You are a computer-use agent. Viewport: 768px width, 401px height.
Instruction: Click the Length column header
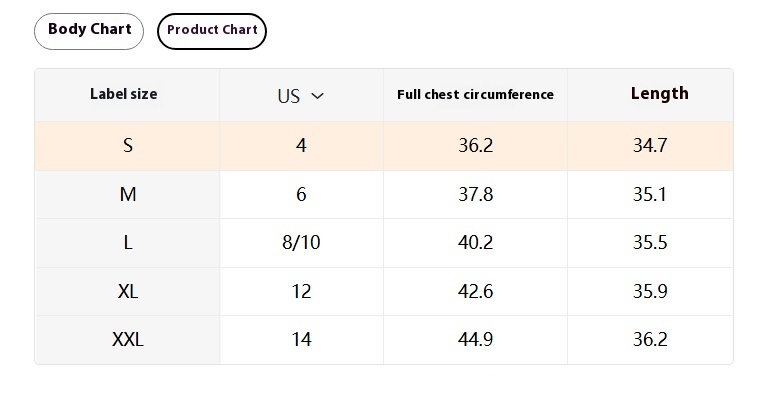(659, 94)
